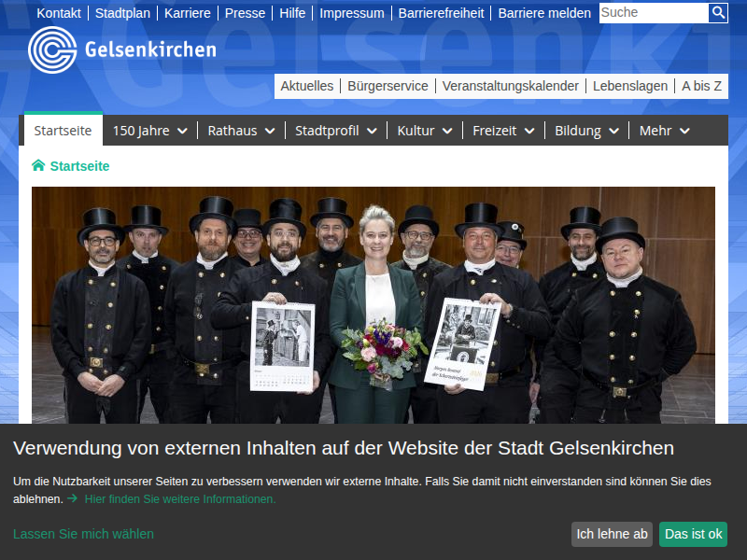Image resolution: width=747 pixels, height=560 pixels.
Task: Accept with Das ist ok button
Action: point(693,534)
